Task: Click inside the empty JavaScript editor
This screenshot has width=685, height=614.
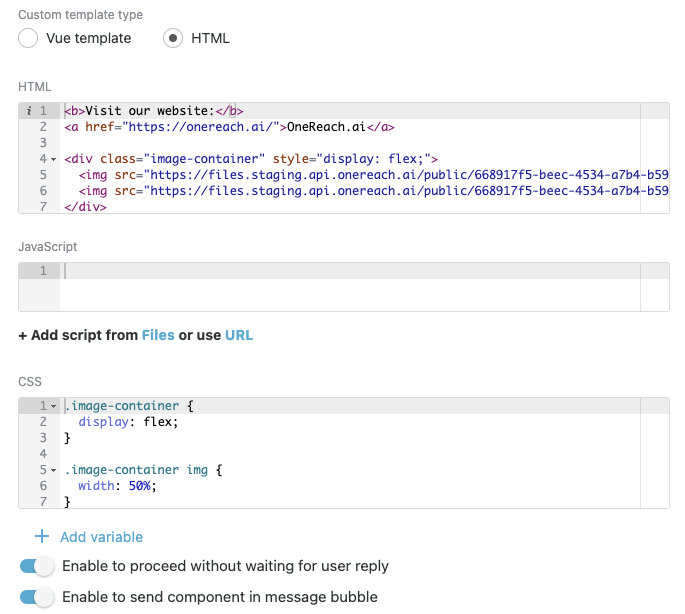Action: point(350,285)
